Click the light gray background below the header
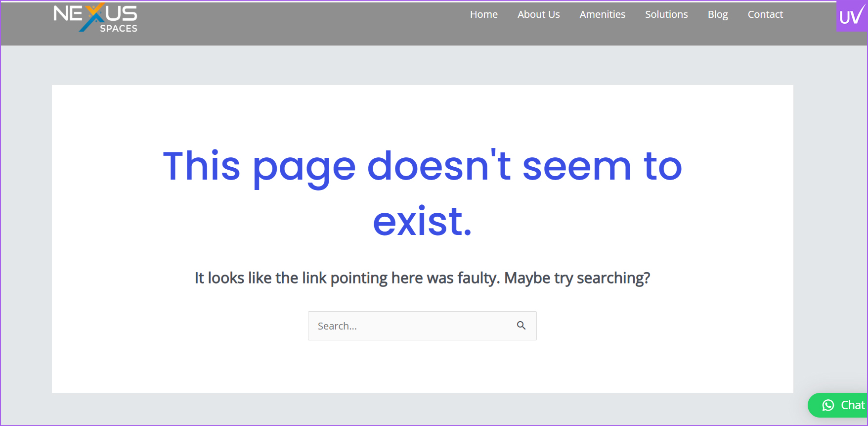 (x=422, y=65)
